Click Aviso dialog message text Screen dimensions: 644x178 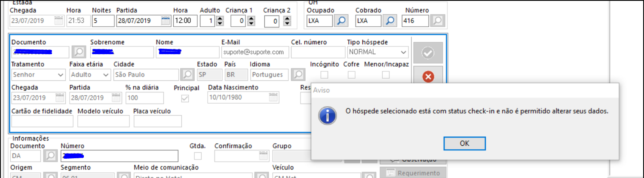[x=477, y=111]
